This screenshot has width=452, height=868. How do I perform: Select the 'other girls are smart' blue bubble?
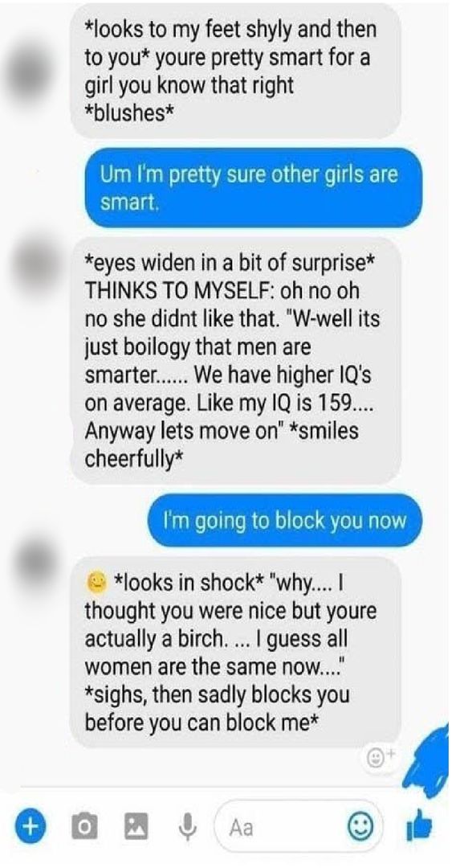coord(254,187)
